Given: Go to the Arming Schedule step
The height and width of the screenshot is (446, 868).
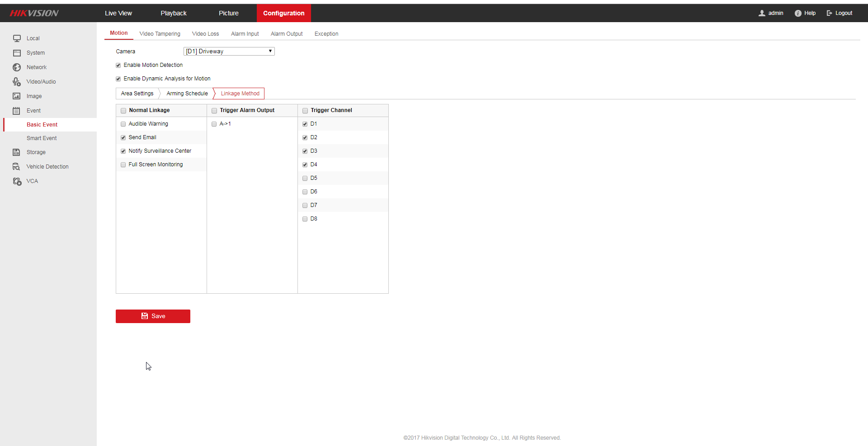Looking at the screenshot, I should pos(187,94).
